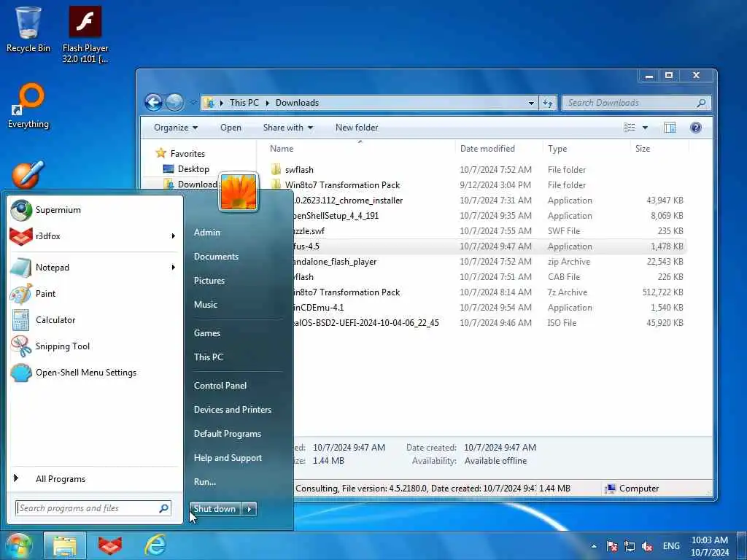Image resolution: width=747 pixels, height=560 pixels.
Task: Open Pictures from the Start menu
Action: 209,281
